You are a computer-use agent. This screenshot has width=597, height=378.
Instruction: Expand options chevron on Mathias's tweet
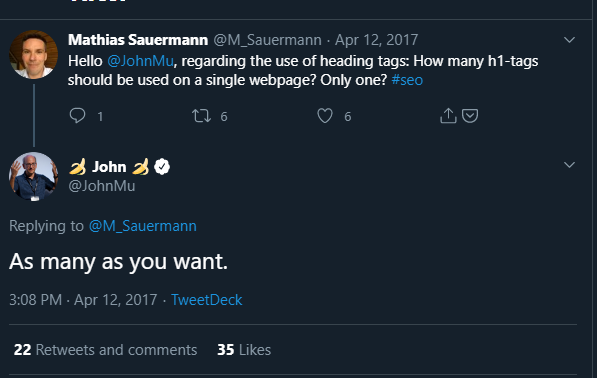569,40
